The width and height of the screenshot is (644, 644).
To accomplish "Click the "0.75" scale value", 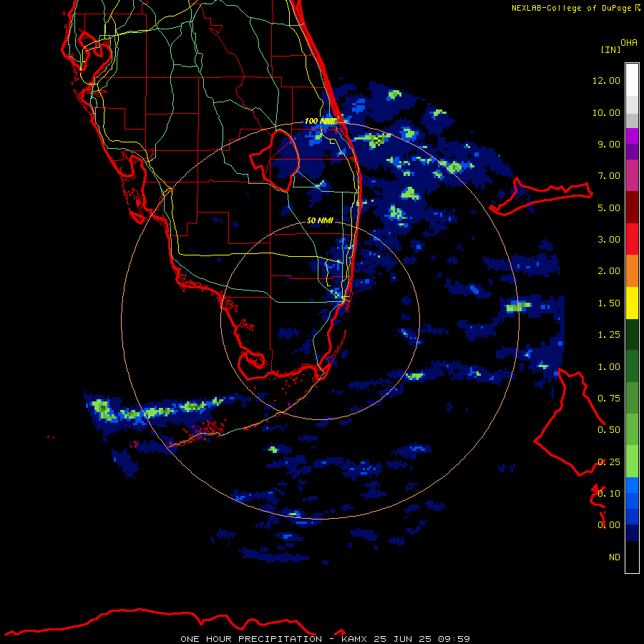I will 609,399.
